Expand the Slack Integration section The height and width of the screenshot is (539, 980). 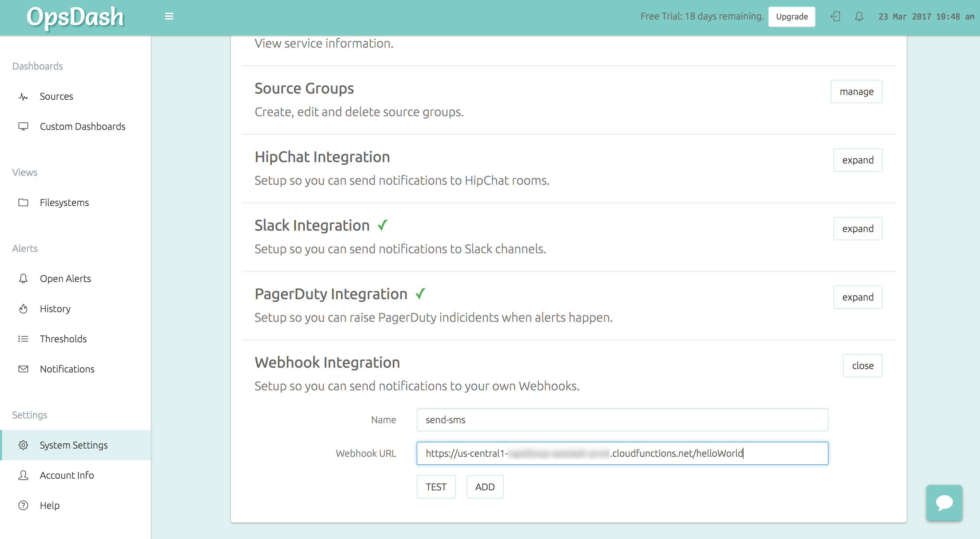tap(857, 228)
